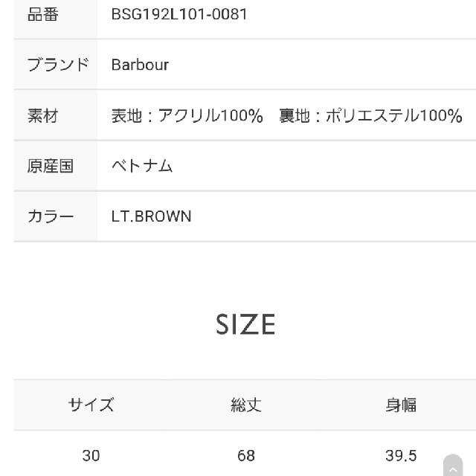This screenshot has height=476, width=476.
Task: Click the サイズ column header
Action: (x=91, y=405)
